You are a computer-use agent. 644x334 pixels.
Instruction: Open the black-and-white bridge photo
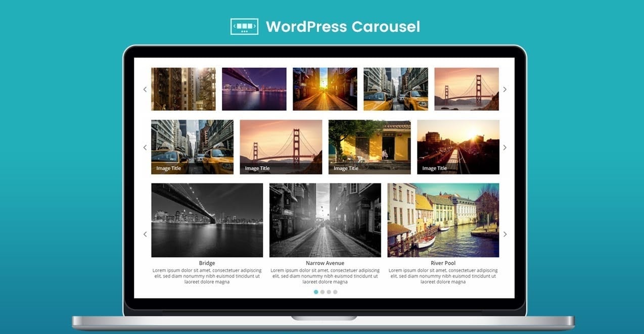pos(207,220)
